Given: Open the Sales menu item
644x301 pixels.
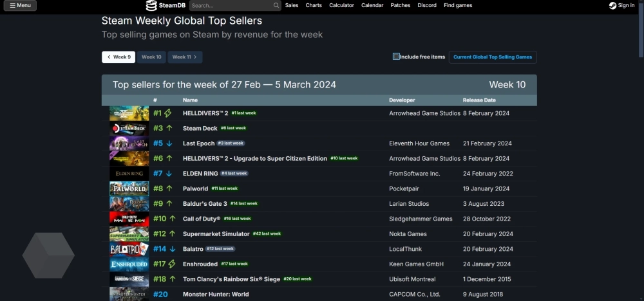Looking at the screenshot, I should tap(292, 6).
